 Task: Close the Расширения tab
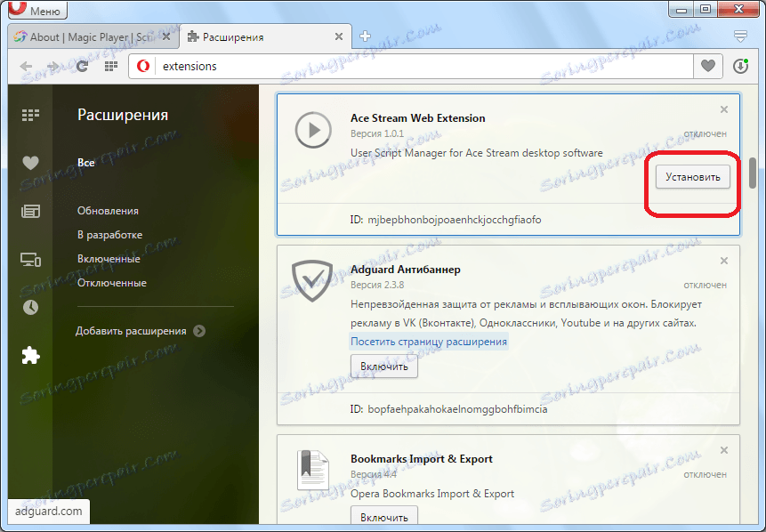coord(339,37)
